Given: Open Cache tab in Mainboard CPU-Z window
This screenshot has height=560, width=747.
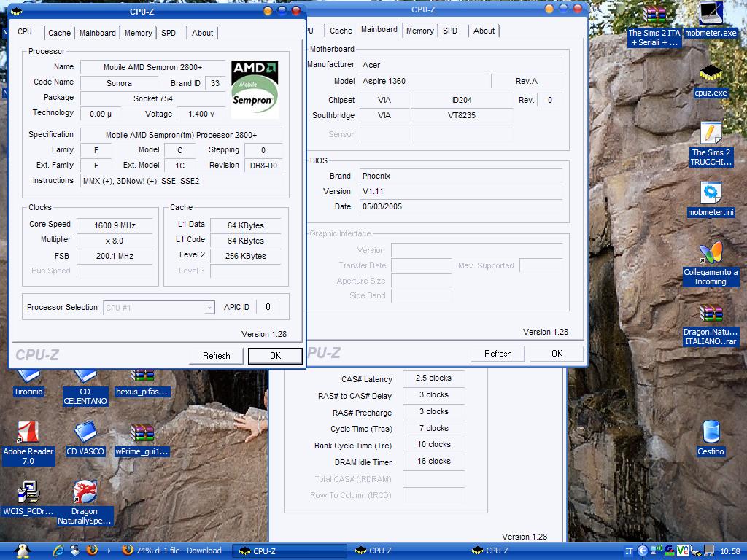Looking at the screenshot, I should click(x=341, y=31).
